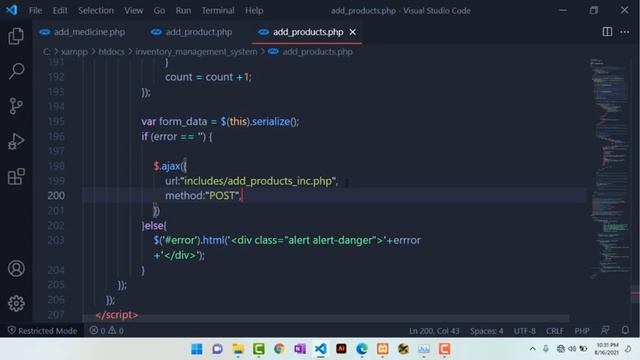The height and width of the screenshot is (360, 640).
Task: Open the Selection menu
Action: (96, 11)
